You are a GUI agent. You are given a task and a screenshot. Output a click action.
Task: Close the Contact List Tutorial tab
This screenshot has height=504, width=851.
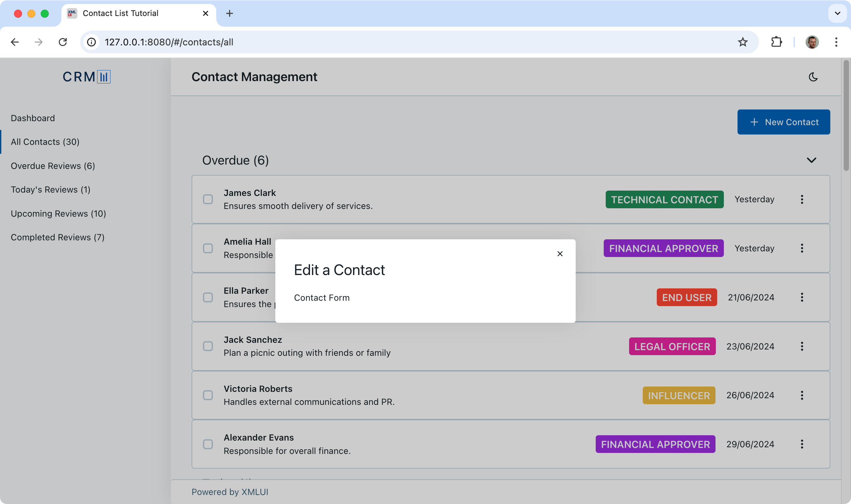[x=206, y=13]
